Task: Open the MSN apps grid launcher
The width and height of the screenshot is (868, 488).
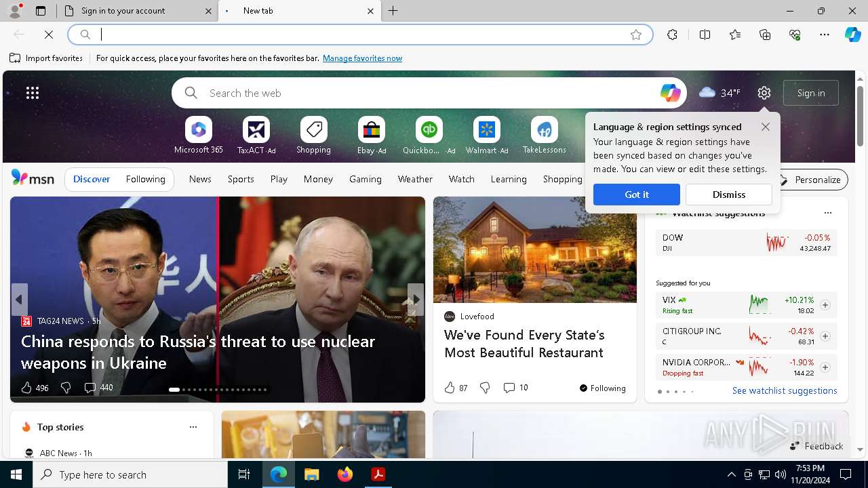Action: (33, 93)
